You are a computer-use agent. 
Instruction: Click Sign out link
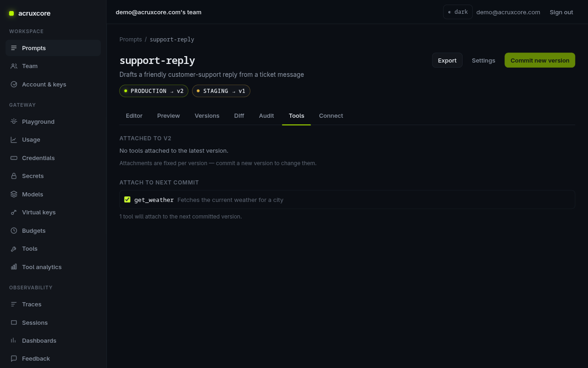561,12
